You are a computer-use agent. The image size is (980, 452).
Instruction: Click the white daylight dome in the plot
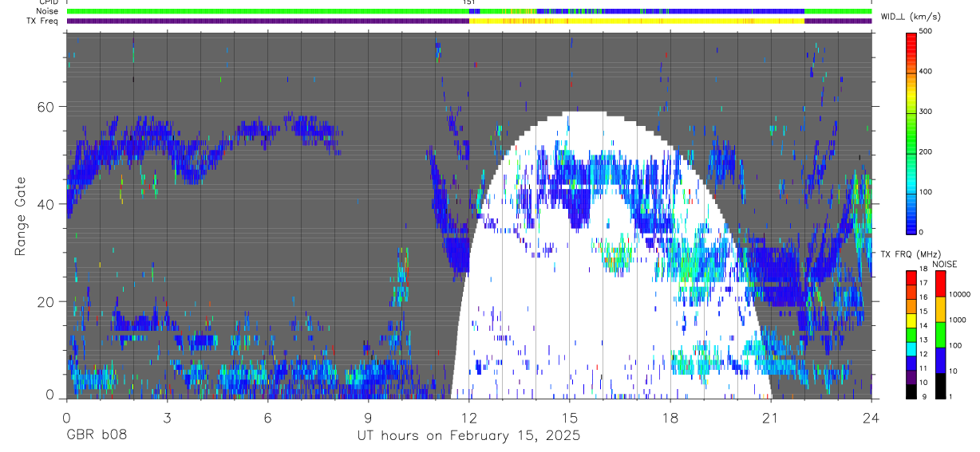pos(611,255)
